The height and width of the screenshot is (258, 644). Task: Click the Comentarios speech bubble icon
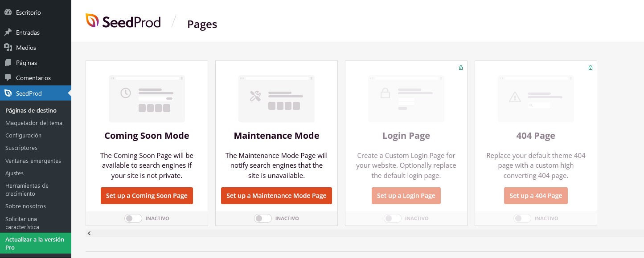8,78
